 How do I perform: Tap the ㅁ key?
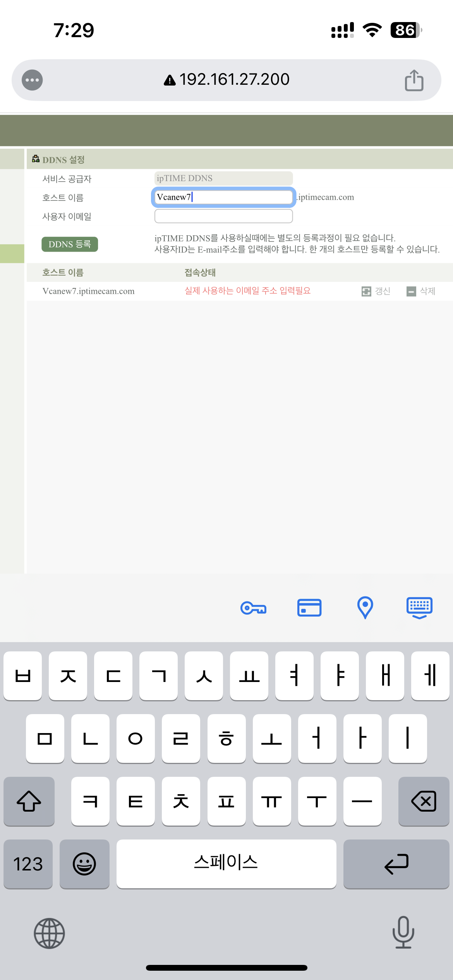[45, 738]
